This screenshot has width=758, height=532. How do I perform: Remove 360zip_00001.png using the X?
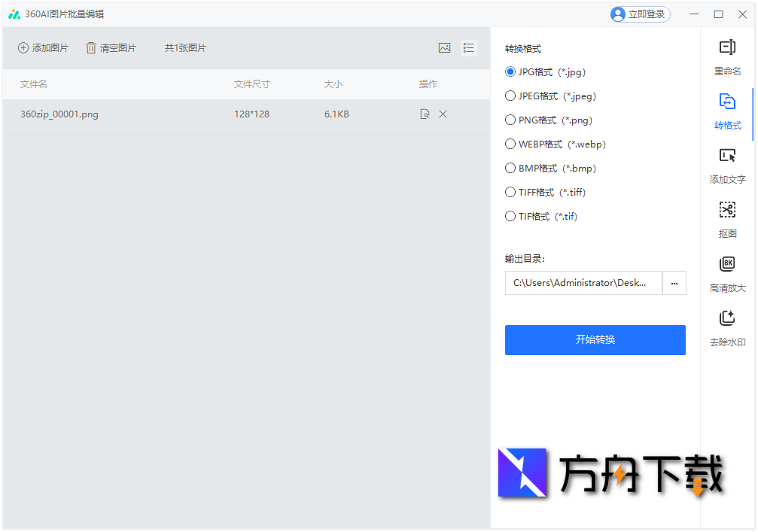click(444, 114)
